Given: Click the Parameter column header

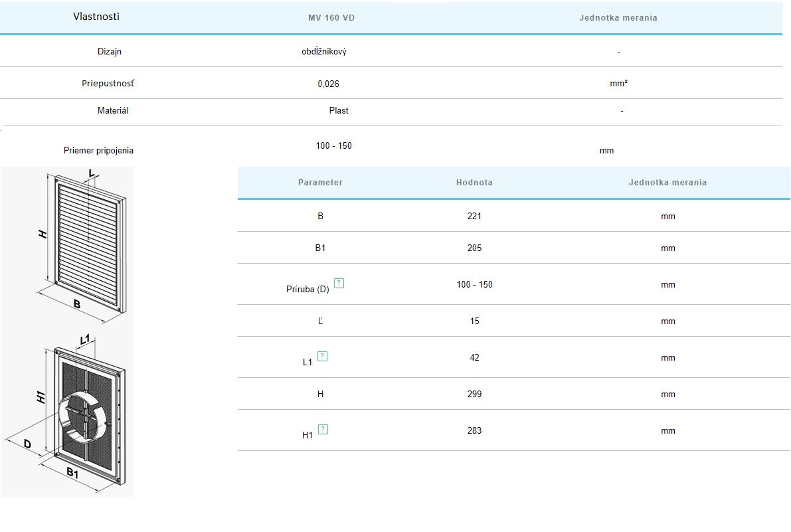Looking at the screenshot, I should click(x=320, y=183).
